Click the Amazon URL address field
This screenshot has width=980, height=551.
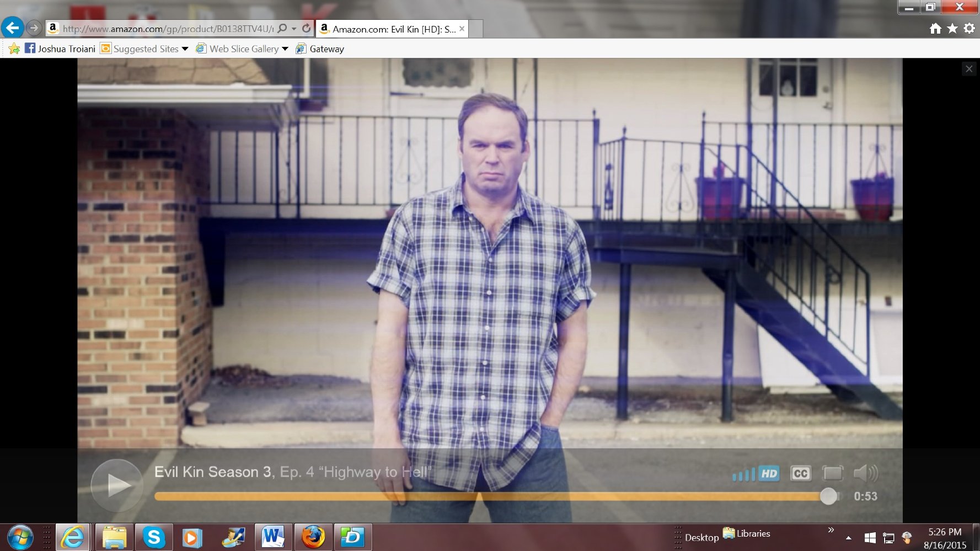(x=168, y=29)
